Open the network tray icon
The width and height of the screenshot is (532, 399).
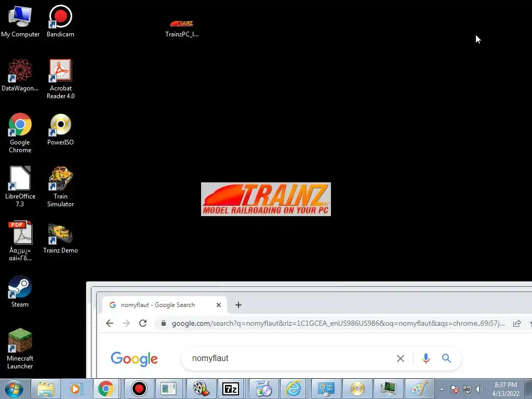point(467,389)
